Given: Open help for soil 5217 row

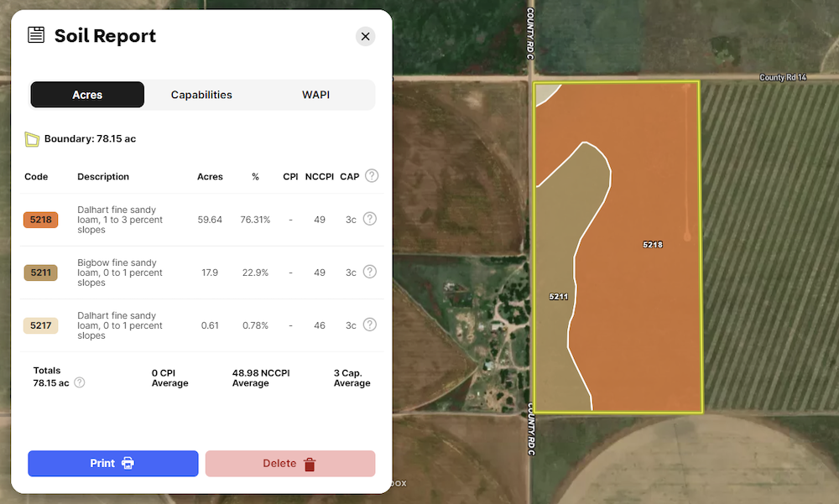Looking at the screenshot, I should [369, 325].
